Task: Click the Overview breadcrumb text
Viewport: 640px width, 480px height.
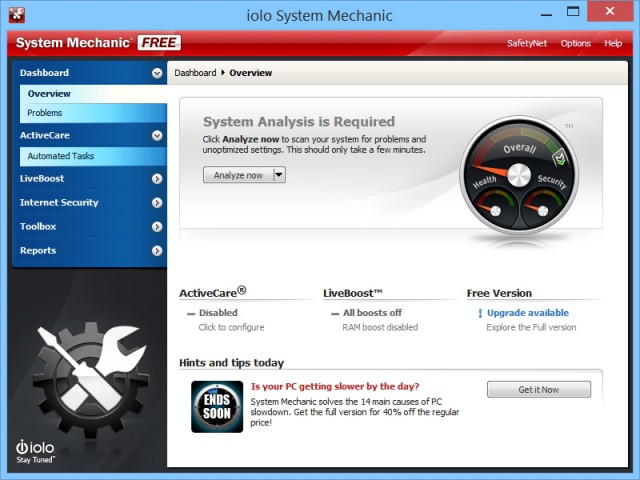Action: click(251, 73)
